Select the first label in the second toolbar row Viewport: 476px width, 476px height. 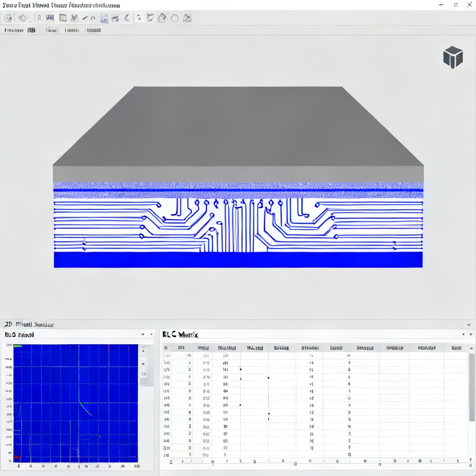click(x=14, y=30)
